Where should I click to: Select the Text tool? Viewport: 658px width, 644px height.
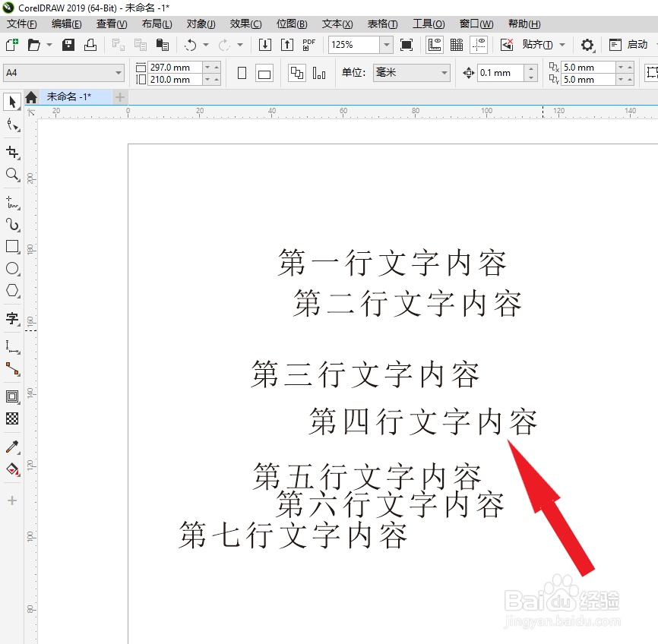click(x=11, y=319)
